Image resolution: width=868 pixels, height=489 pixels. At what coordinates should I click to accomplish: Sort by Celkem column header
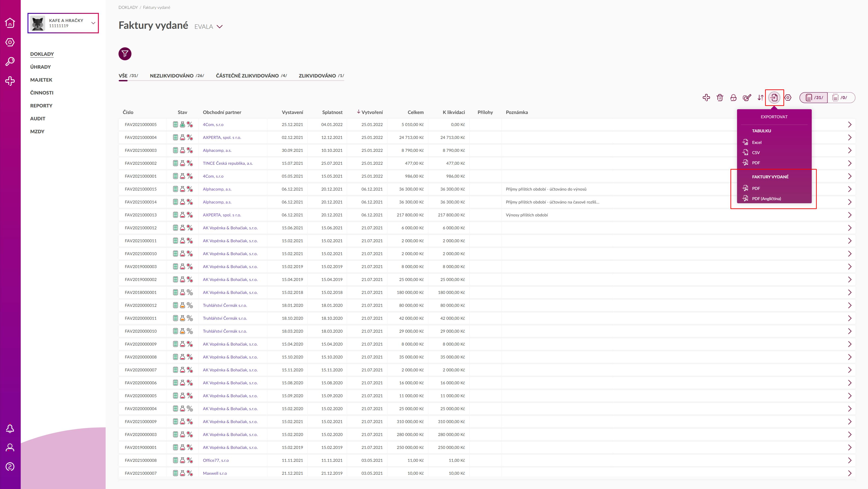coord(416,112)
